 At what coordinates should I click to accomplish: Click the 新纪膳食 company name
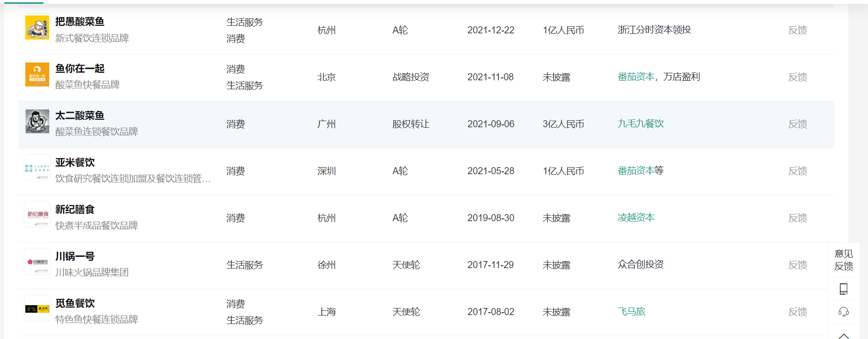(x=75, y=209)
